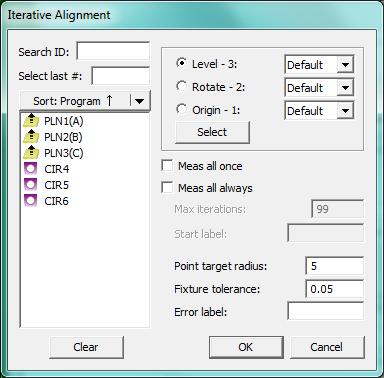Select the Level - 3 radio button
Viewport: 384px width, 378px height.
[181, 63]
